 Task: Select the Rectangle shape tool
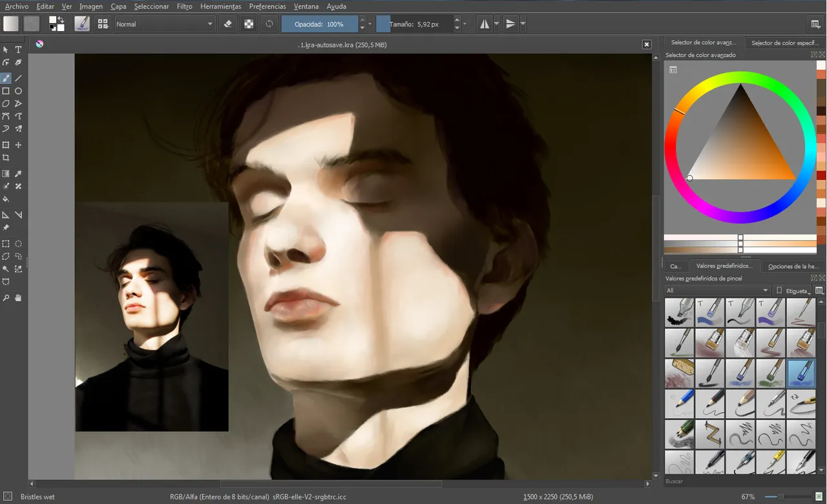coord(6,91)
